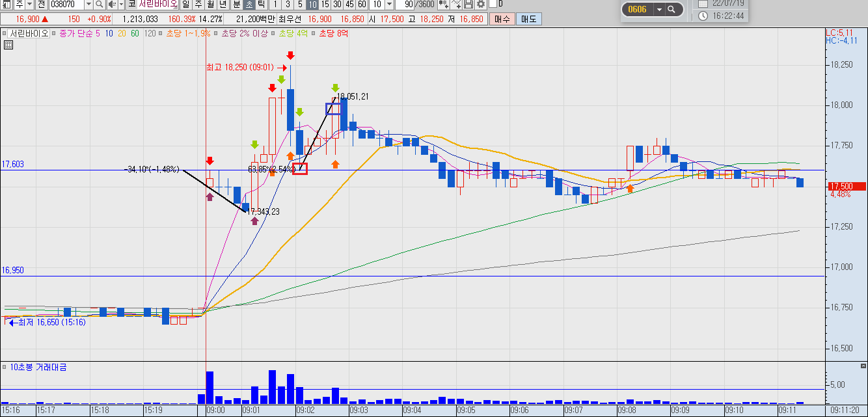868x417 pixels.
Task: Select the 일 (daily) period tab
Action: click(185, 5)
